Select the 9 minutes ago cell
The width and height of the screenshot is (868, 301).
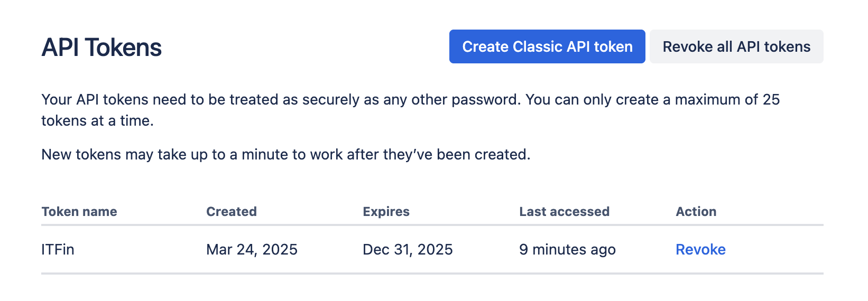pos(567,249)
